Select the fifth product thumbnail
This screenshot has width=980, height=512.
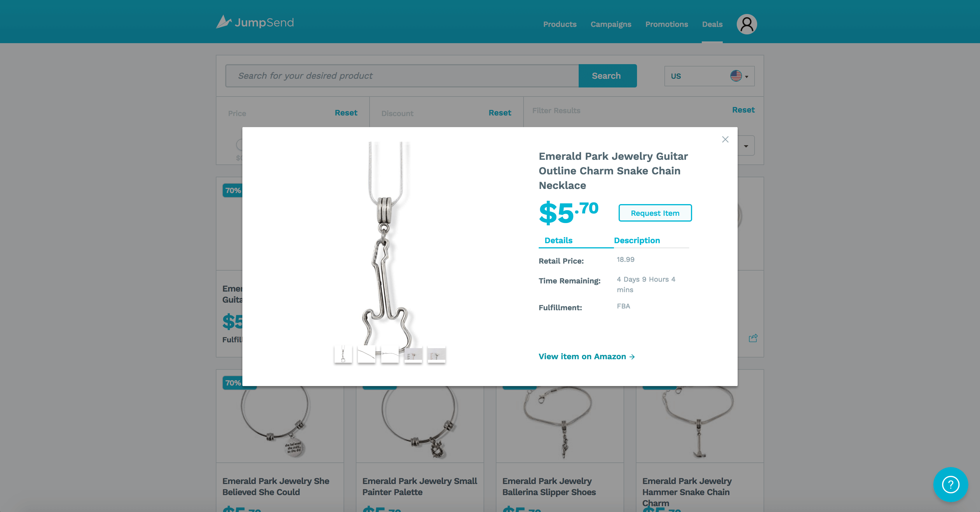(x=436, y=355)
